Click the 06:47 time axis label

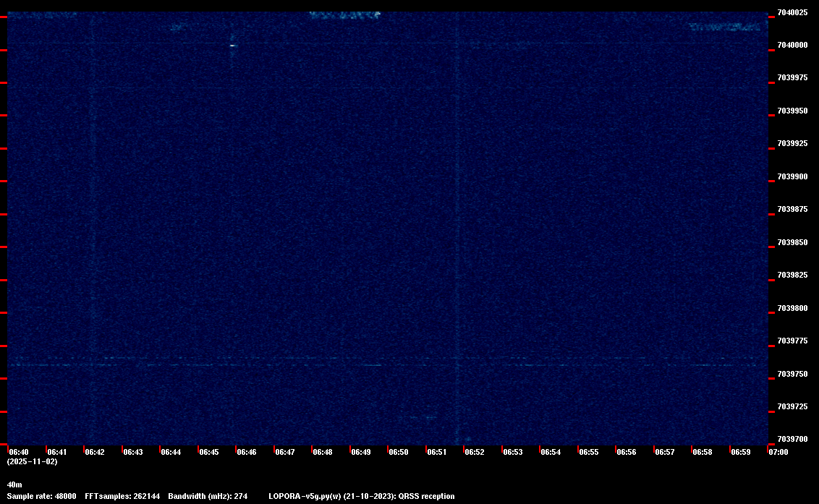click(x=284, y=452)
